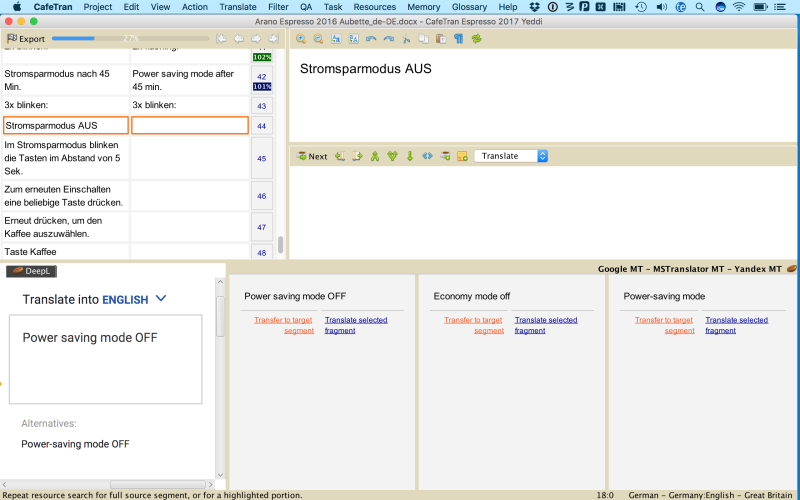Go to the previous segment arrow
The height and width of the screenshot is (500, 800).
tap(238, 39)
